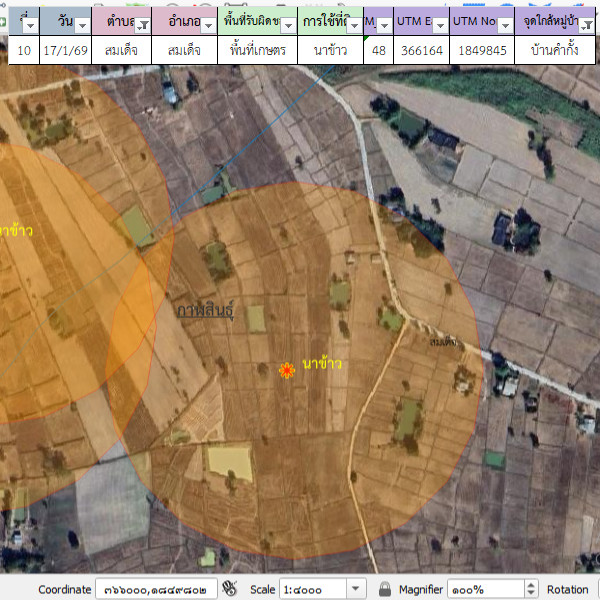
Task: Click the Coordinate input field
Action: 156,589
